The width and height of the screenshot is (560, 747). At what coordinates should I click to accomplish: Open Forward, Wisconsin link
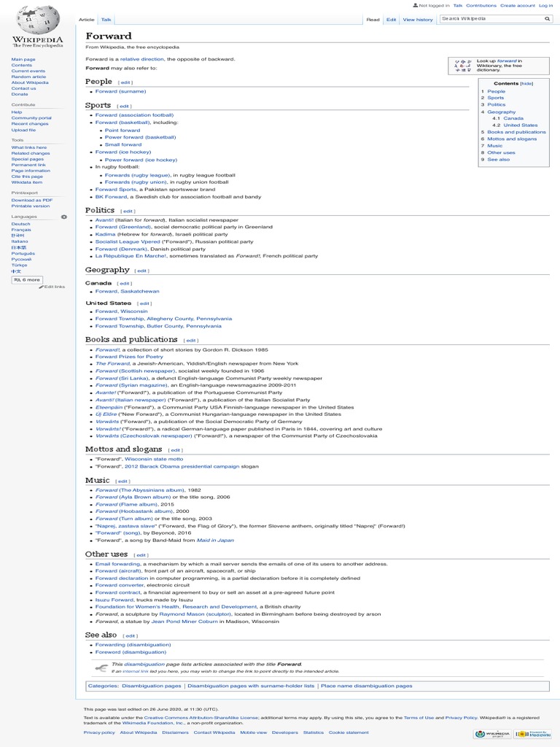pyautogui.click(x=122, y=311)
